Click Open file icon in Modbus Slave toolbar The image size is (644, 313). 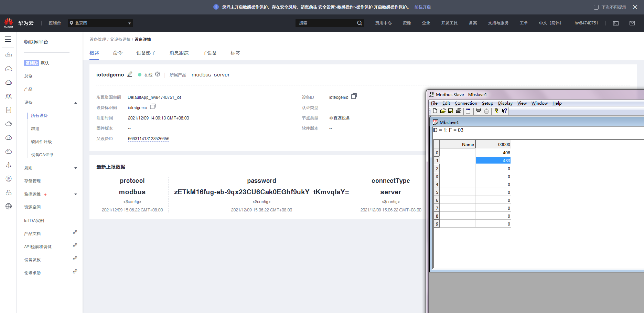[443, 111]
